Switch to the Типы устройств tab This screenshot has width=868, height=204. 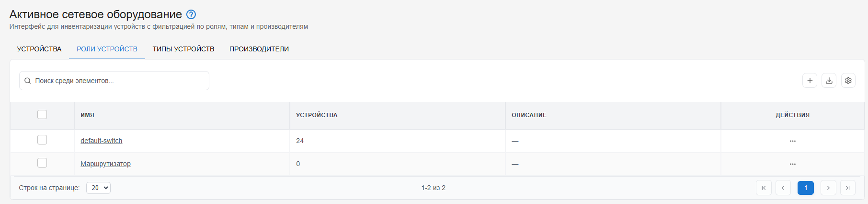click(183, 49)
